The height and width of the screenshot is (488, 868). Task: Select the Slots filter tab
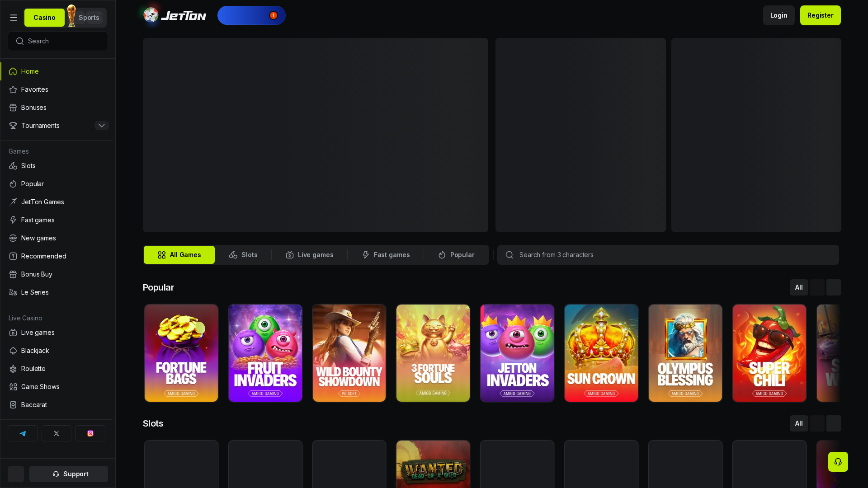(x=243, y=255)
